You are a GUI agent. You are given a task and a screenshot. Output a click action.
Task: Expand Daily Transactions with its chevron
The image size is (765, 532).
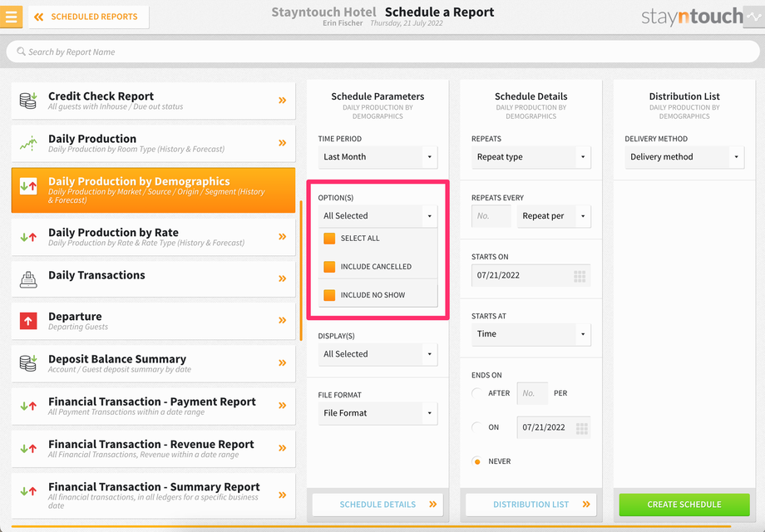pyautogui.click(x=282, y=278)
